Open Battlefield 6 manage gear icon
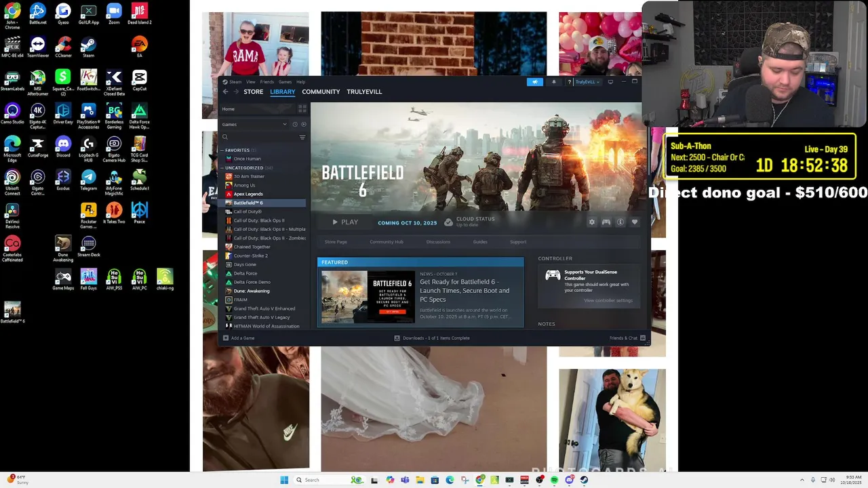The height and width of the screenshot is (488, 868). tap(592, 222)
